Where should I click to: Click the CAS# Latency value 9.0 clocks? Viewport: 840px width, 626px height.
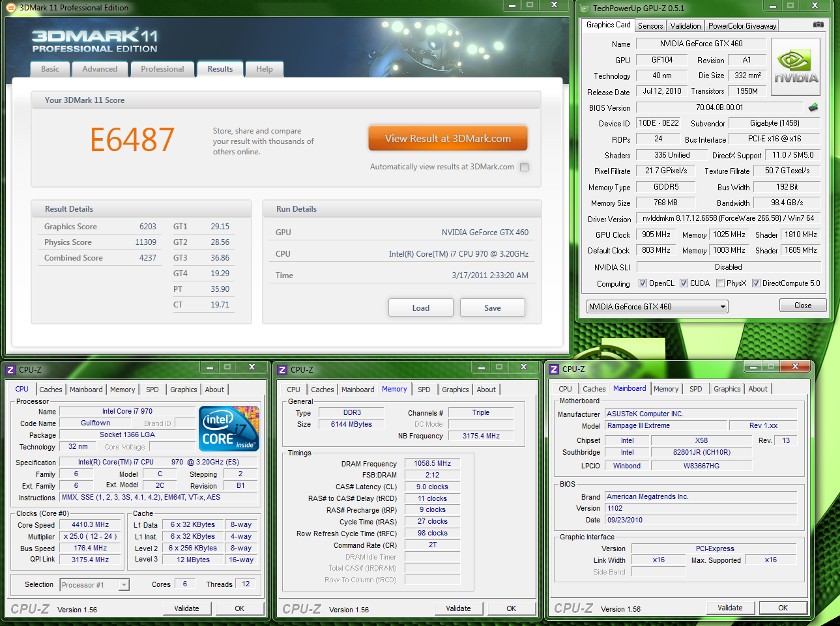[433, 487]
